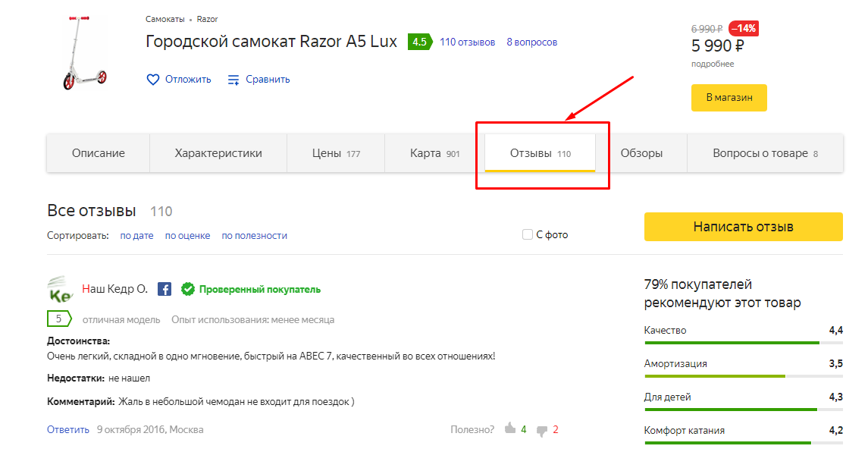Click the text Опыт использования: менее месяца
868x449 pixels.
pos(253,320)
